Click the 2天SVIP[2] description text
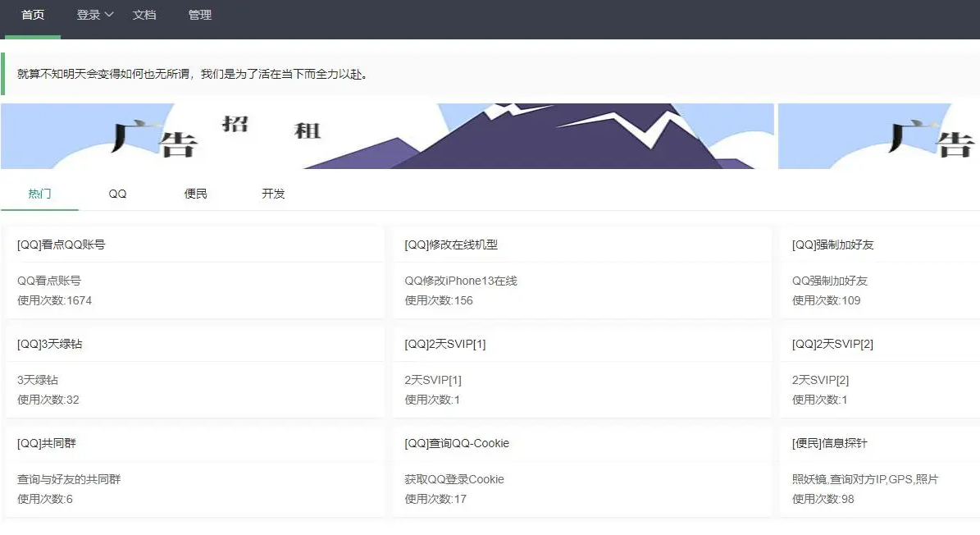Screen dimensions: 980x535 821,380
